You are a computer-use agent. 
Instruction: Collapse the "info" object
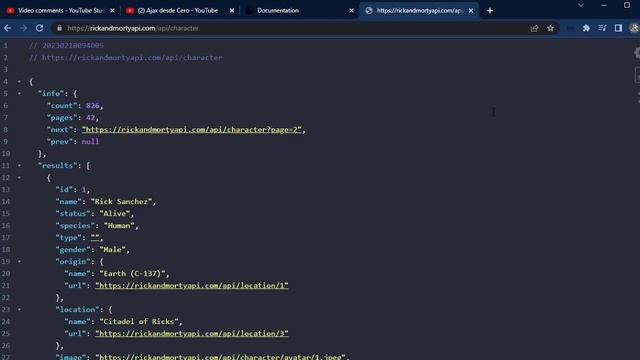pyautogui.click(x=19, y=93)
